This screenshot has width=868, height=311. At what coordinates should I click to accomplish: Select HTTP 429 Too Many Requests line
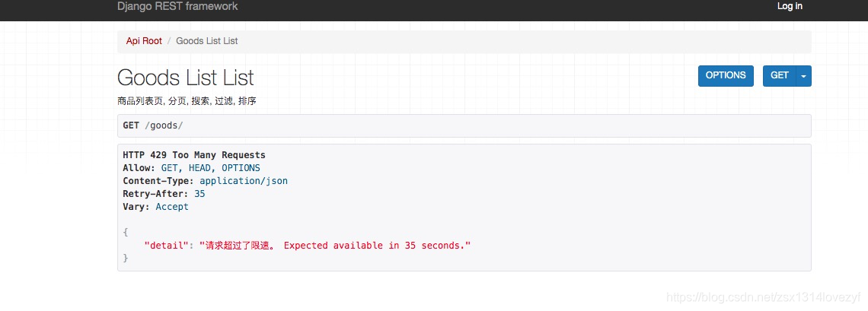[193, 155]
